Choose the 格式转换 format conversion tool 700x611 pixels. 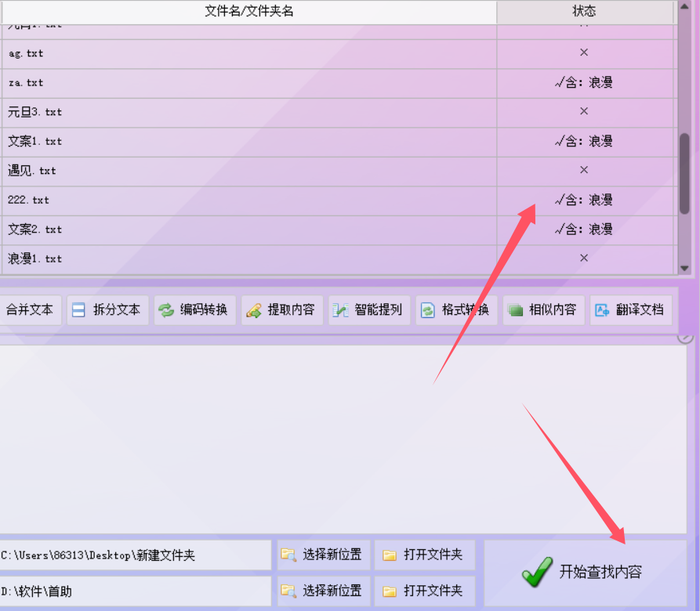455,310
